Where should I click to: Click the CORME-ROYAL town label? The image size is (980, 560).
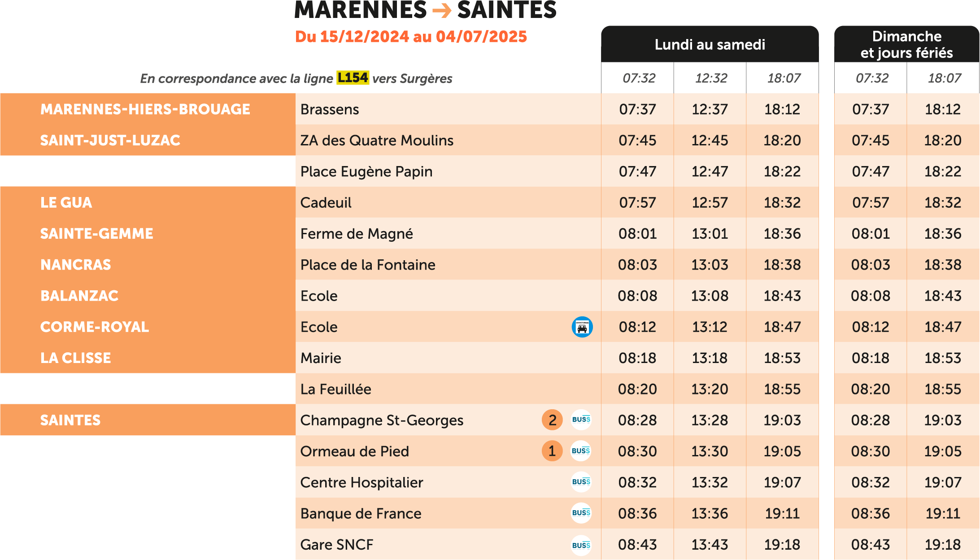pos(94,327)
